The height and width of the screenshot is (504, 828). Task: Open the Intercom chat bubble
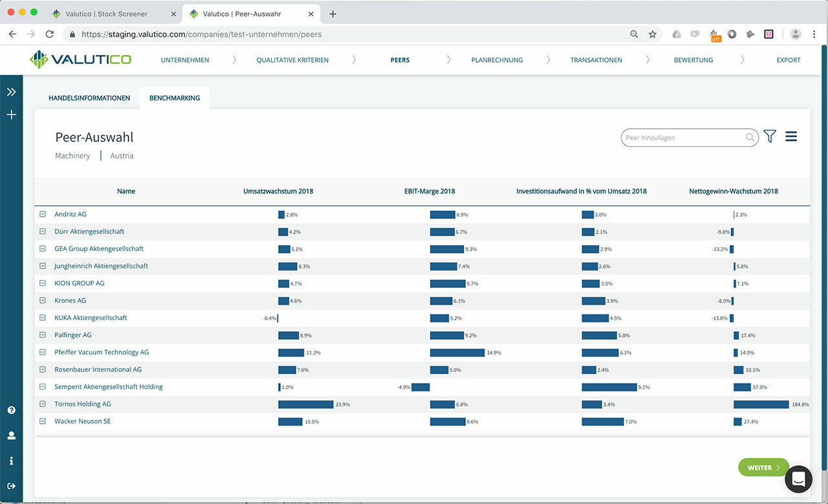798,479
